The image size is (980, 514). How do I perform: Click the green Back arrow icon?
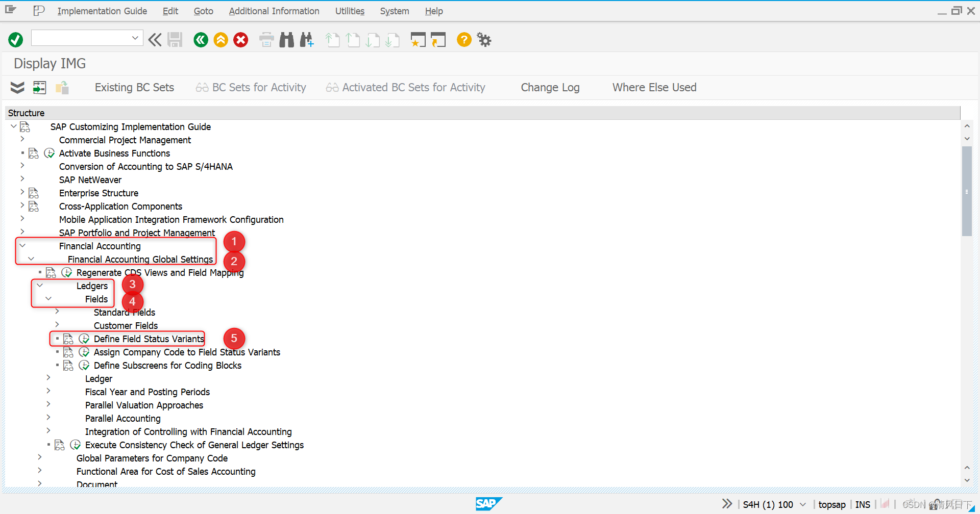click(201, 40)
